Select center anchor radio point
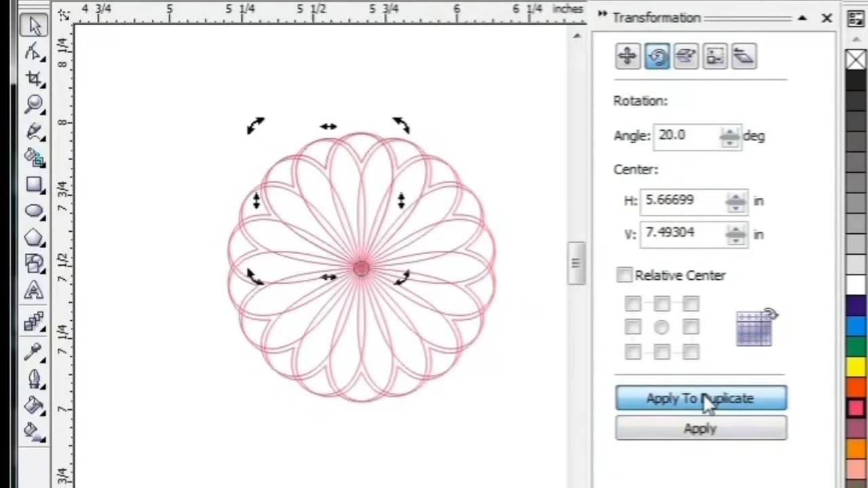The height and width of the screenshot is (488, 868). pyautogui.click(x=662, y=327)
